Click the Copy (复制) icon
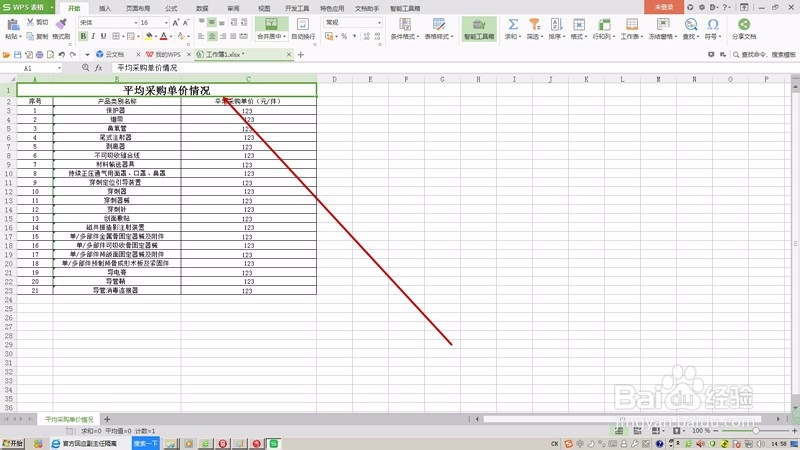 (30, 36)
